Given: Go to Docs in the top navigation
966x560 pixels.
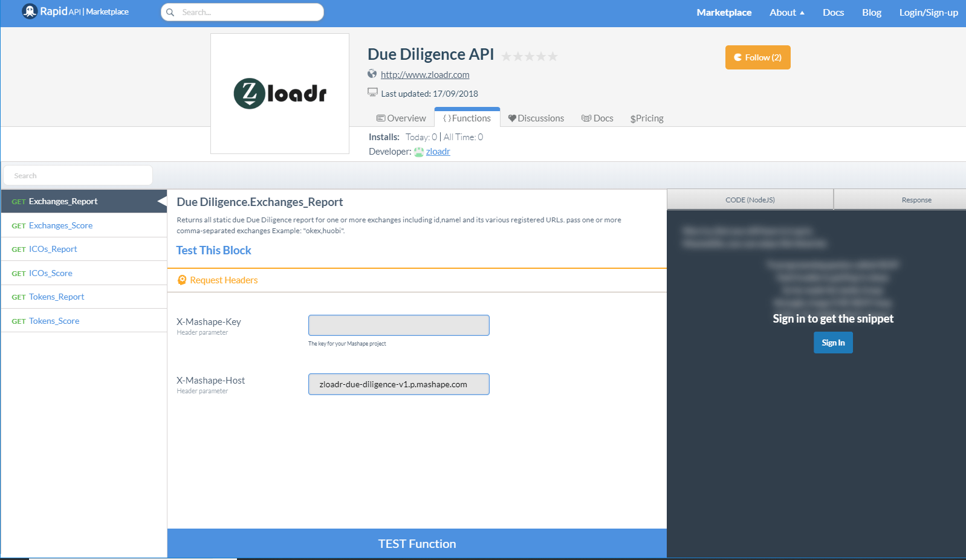Looking at the screenshot, I should 833,12.
